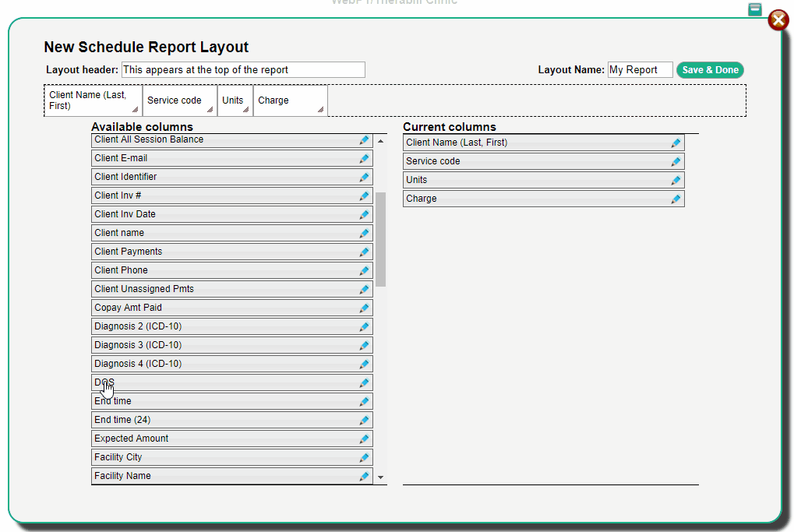The height and width of the screenshot is (532, 794).
Task: Click the pencil icon for Client Payments
Action: (x=364, y=252)
